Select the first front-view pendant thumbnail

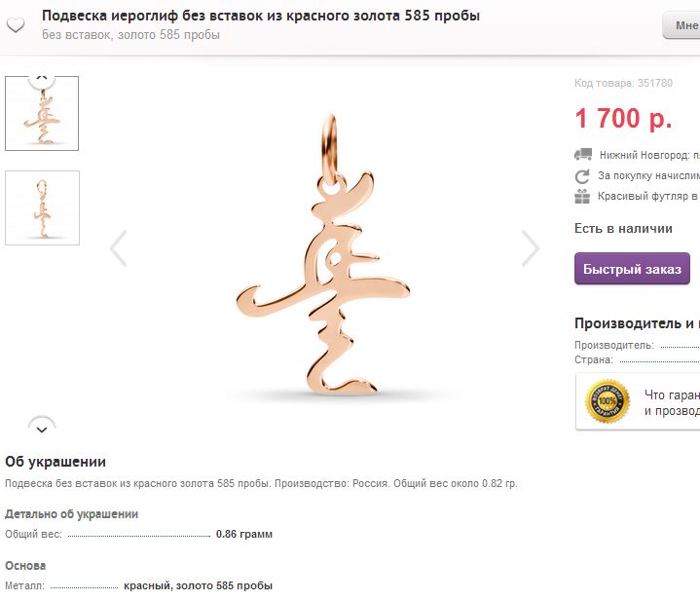coord(42,114)
